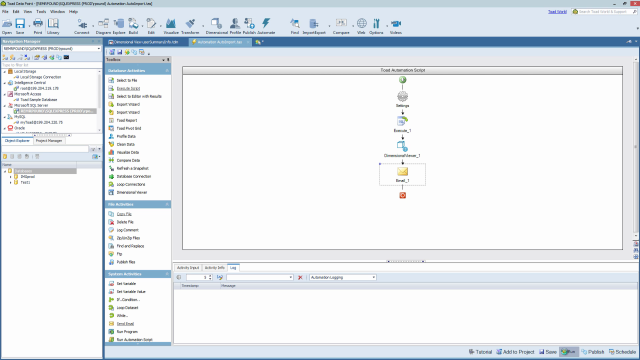Click the red X delete log icon
640x360 pixels.
pos(300,278)
